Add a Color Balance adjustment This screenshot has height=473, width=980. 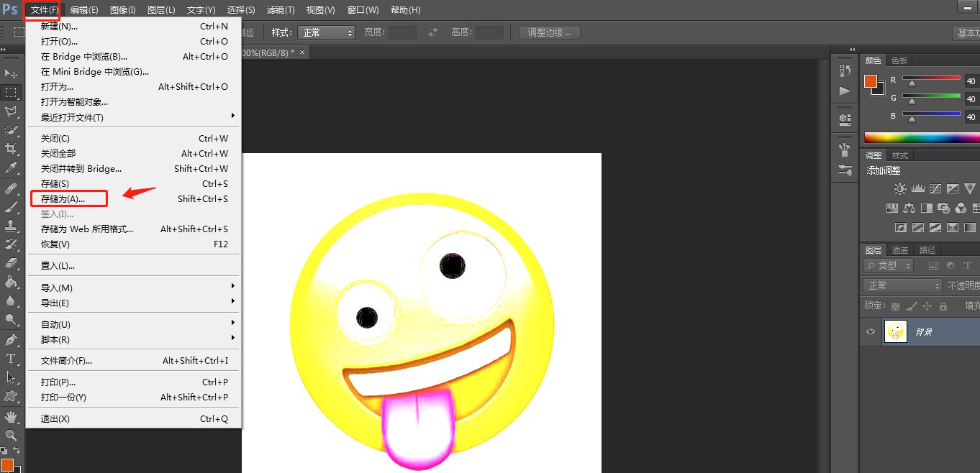tap(909, 208)
